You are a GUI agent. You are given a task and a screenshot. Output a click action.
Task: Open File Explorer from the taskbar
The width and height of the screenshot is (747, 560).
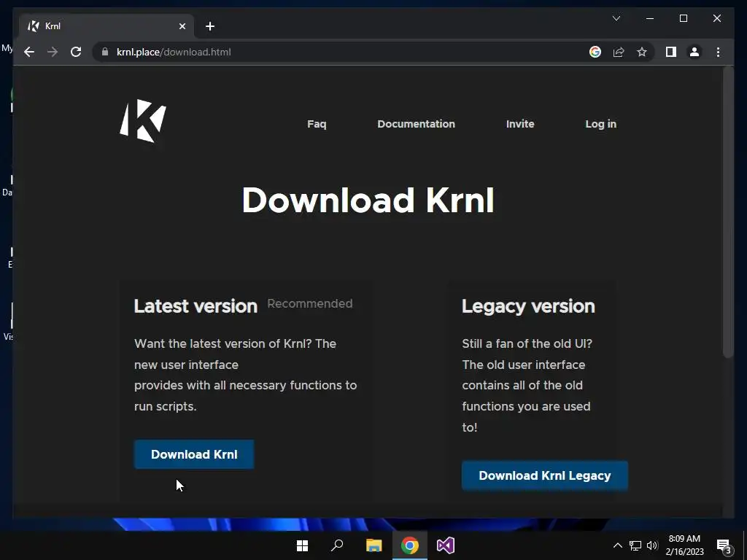click(373, 545)
